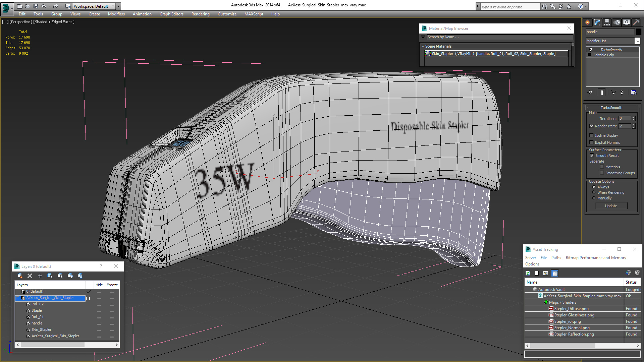The image size is (644, 362).
Task: Click Freeze/Unfreeze All Layers icon
Action: [x=80, y=276]
